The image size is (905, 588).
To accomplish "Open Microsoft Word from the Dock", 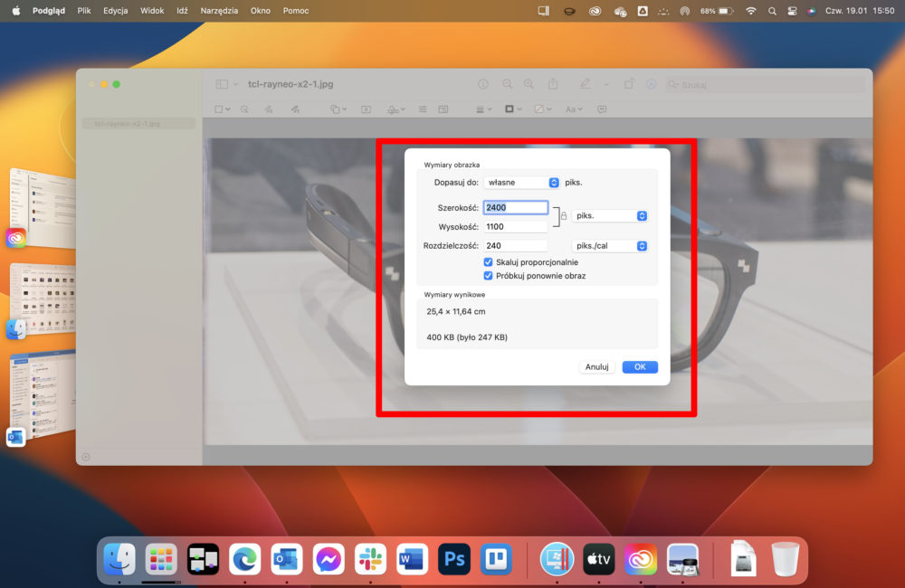I will tap(412, 559).
